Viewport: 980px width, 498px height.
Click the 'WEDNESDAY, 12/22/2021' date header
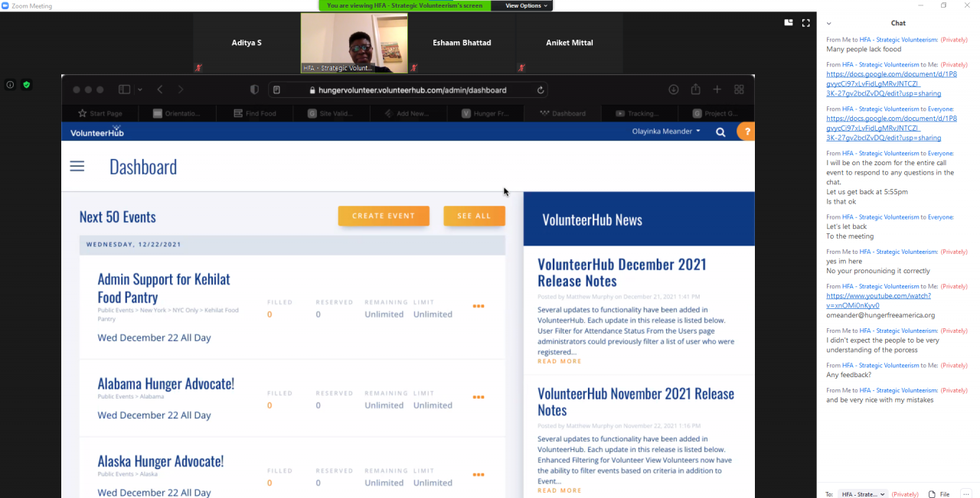[133, 245]
